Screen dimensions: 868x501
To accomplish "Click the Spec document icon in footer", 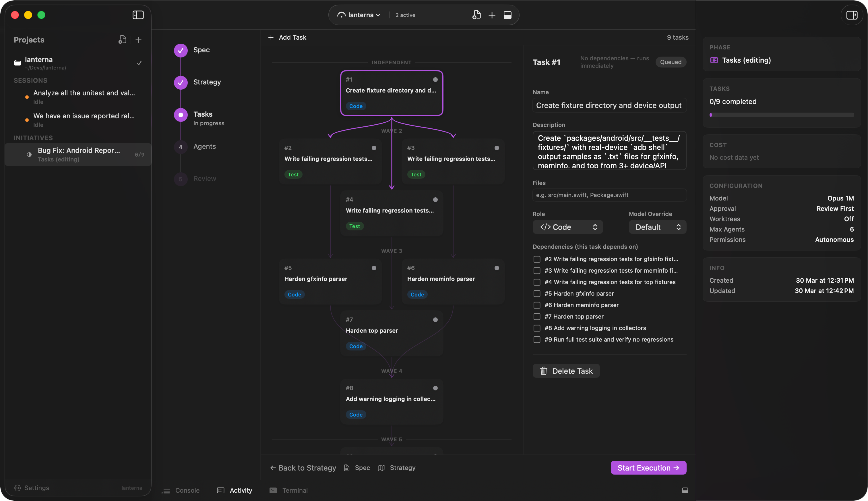I will (x=347, y=468).
